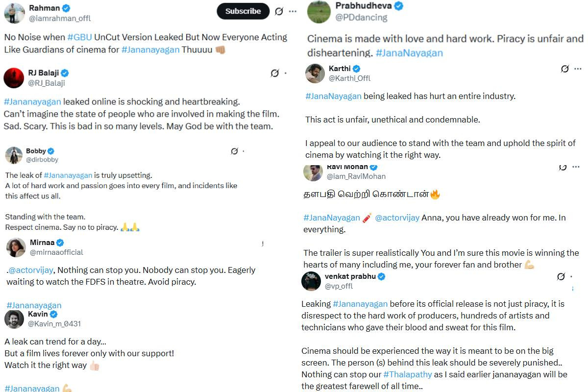Open @actorvijay mention in Mirnaa's post

tap(32, 270)
